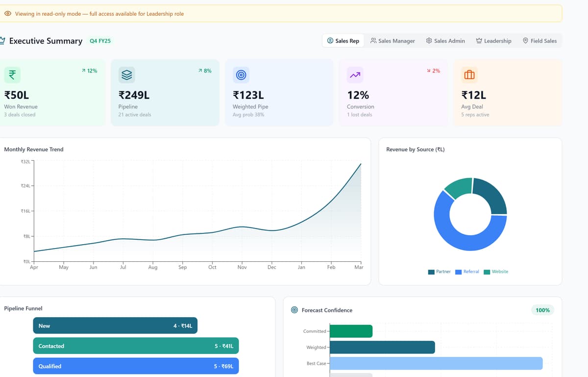Select the Contacted funnel stage bar

[136, 346]
